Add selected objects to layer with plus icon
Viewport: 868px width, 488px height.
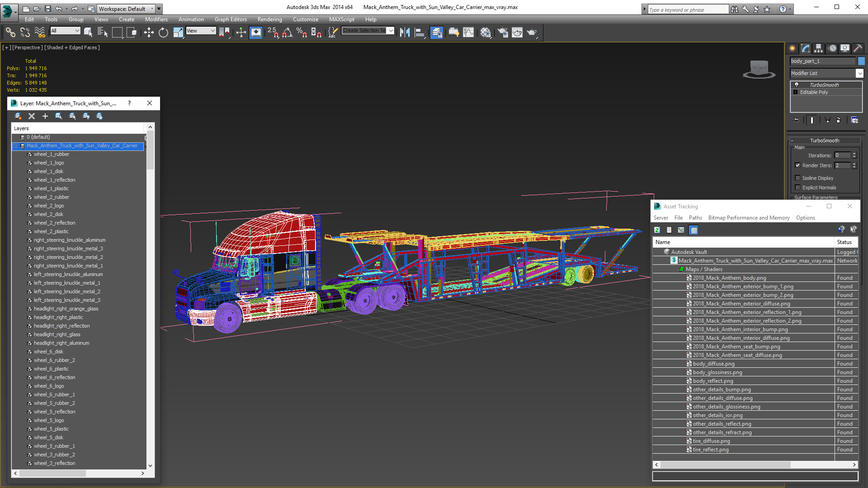[x=45, y=116]
